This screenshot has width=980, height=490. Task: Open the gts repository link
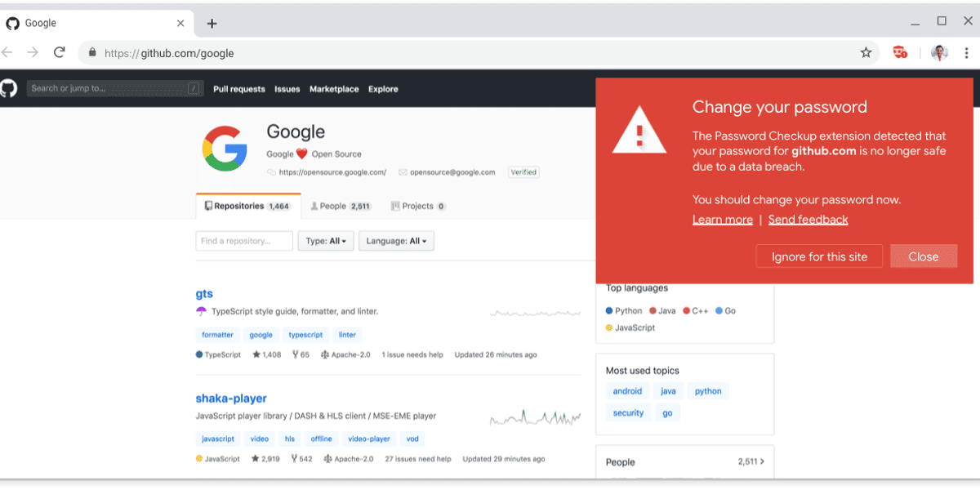pyautogui.click(x=204, y=294)
